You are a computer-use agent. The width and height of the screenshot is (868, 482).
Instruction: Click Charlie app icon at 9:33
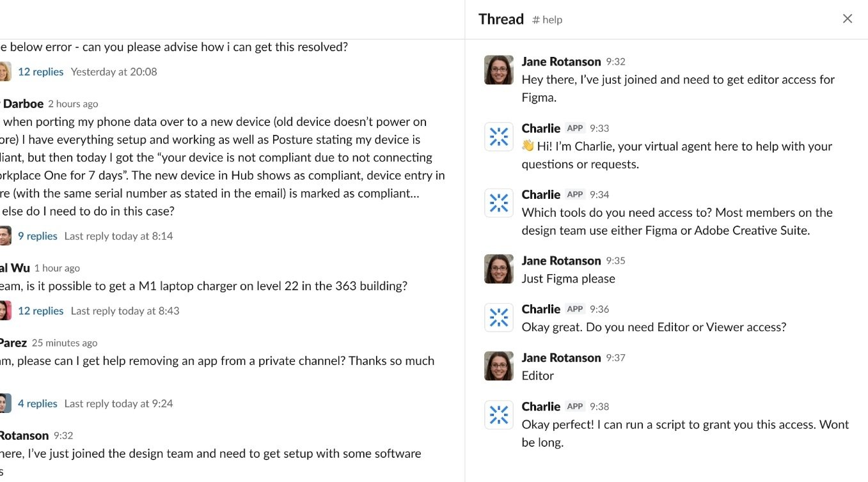point(498,136)
